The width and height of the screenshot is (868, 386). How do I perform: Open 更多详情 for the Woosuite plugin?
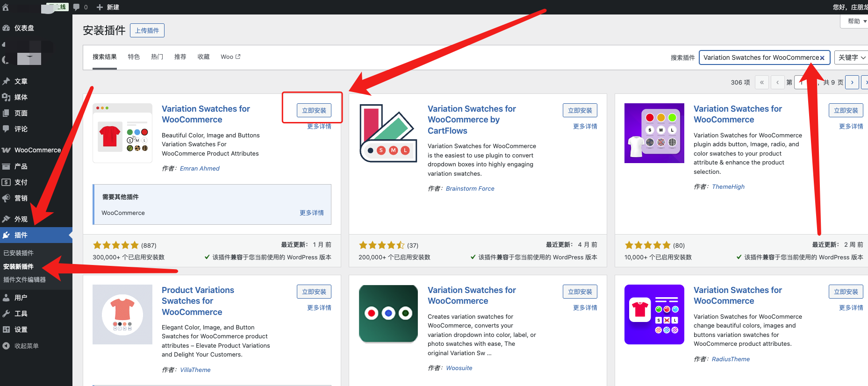pos(585,307)
